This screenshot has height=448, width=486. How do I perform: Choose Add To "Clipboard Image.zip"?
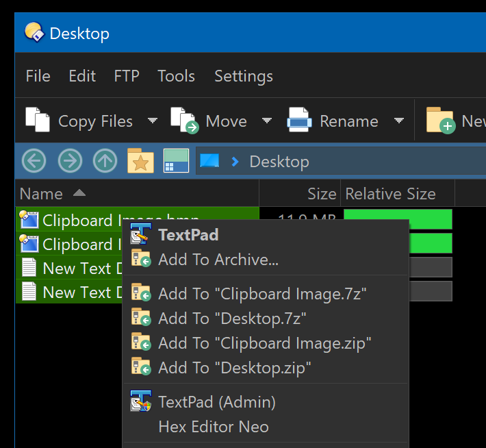pyautogui.click(x=265, y=343)
